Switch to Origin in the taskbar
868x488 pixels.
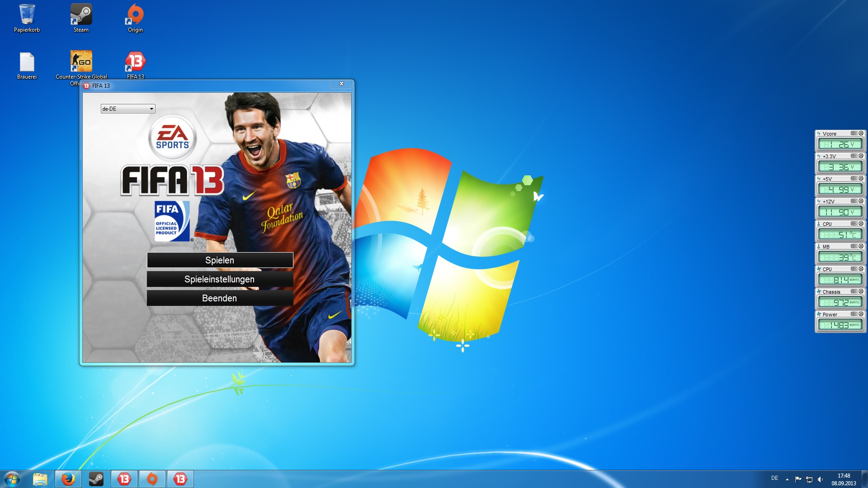point(152,479)
